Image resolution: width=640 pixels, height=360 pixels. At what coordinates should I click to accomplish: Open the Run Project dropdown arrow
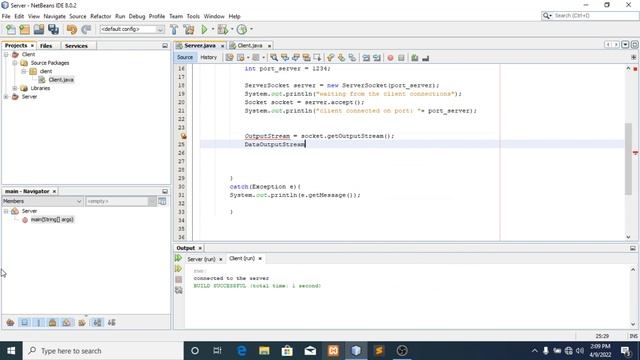click(x=212, y=29)
